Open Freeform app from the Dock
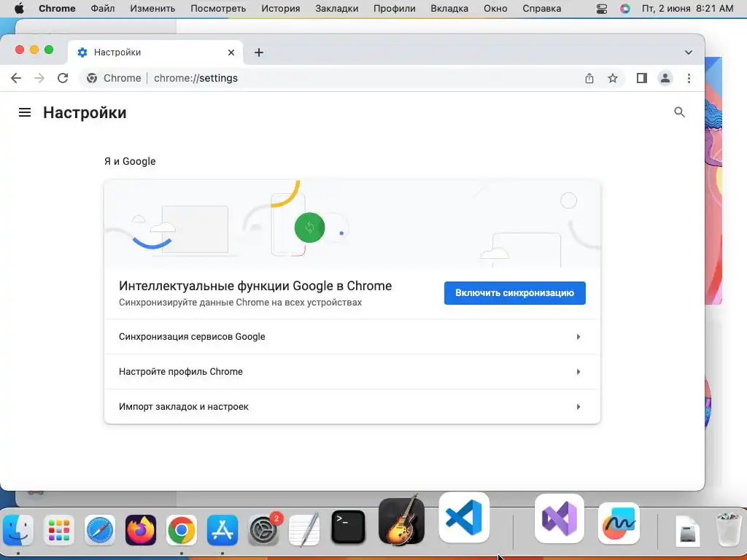This screenshot has width=747, height=560. (619, 524)
